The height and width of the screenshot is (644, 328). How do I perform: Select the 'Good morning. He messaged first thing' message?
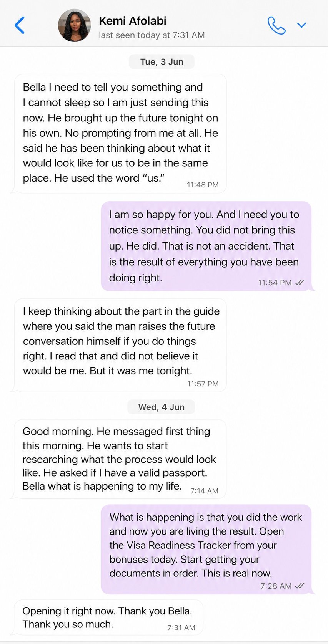[120, 459]
